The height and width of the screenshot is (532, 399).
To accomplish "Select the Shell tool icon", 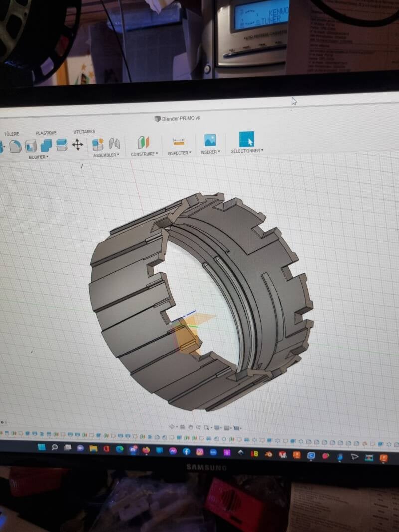I will point(31,146).
